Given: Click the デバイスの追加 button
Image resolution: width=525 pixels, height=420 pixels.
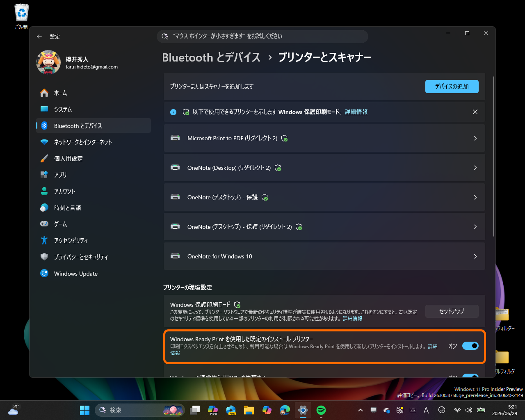Looking at the screenshot, I should pos(452,87).
